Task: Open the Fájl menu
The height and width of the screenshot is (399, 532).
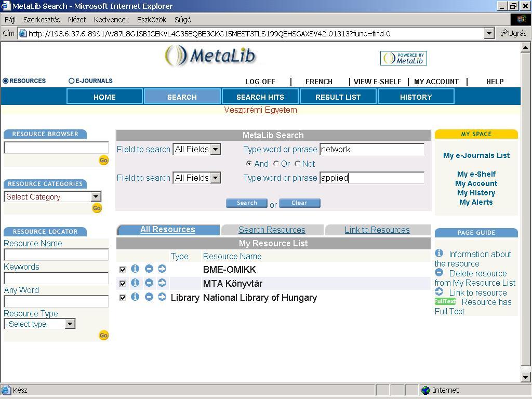Action: point(10,20)
